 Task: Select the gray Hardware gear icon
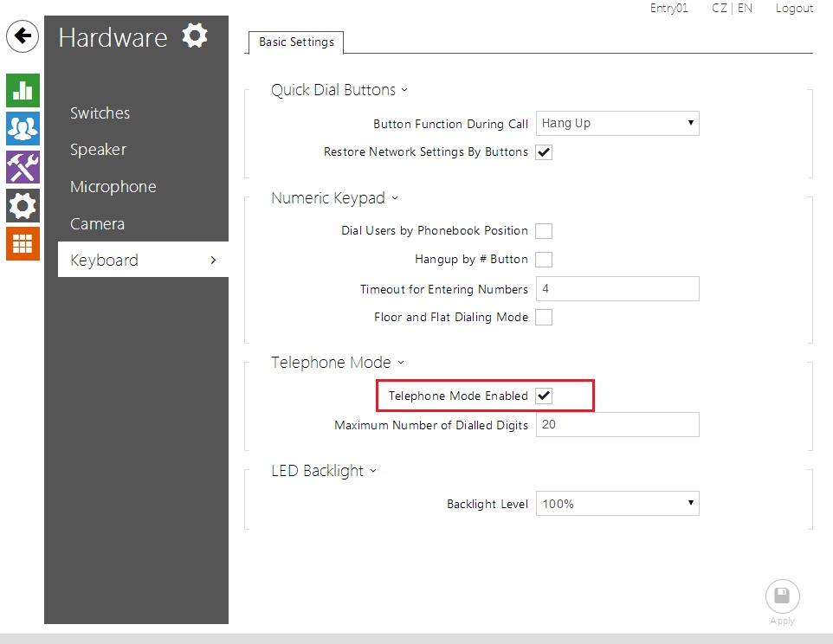[23, 205]
